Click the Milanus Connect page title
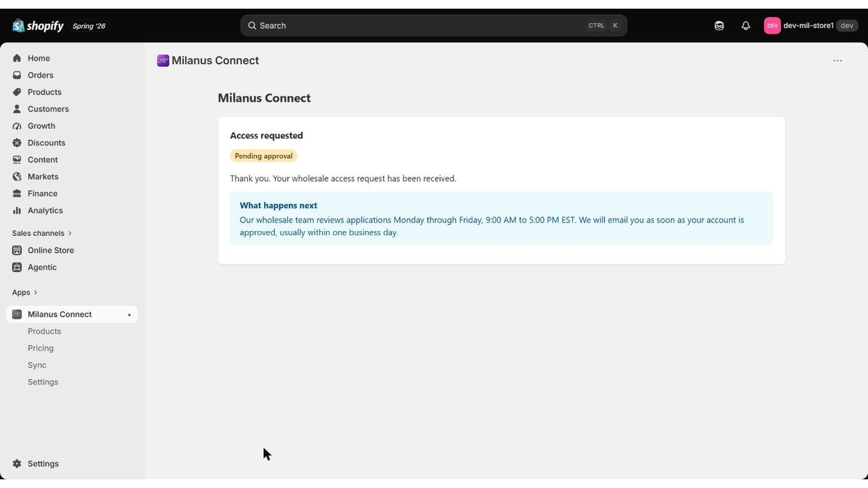 [x=264, y=98]
